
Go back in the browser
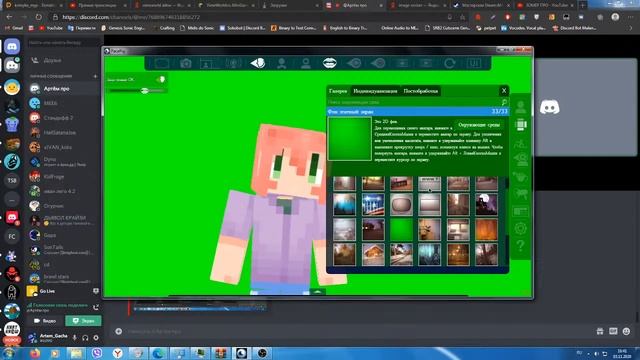tap(9, 17)
